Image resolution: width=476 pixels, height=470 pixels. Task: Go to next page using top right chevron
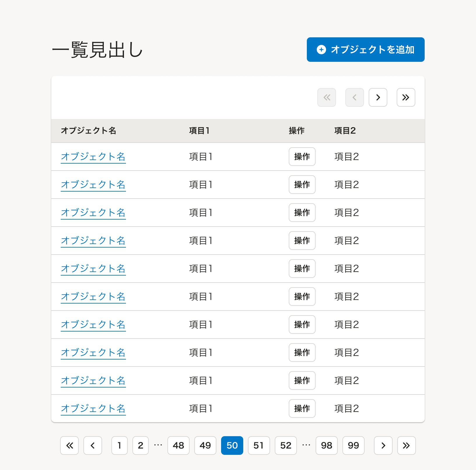378,97
